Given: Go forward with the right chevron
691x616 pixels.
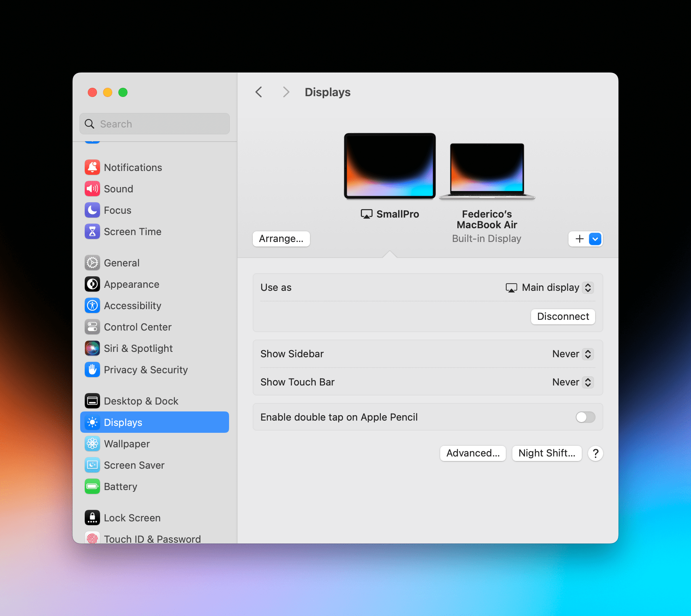Looking at the screenshot, I should point(286,92).
